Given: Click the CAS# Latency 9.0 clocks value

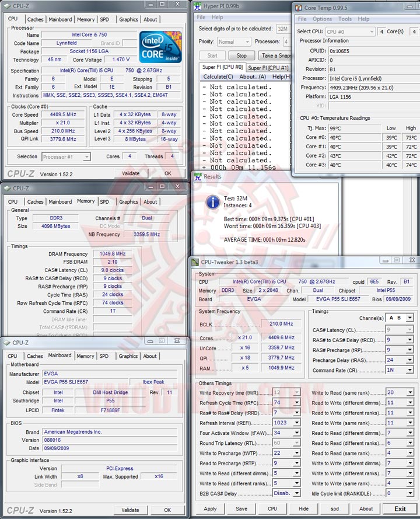Looking at the screenshot, I should coord(113,270).
